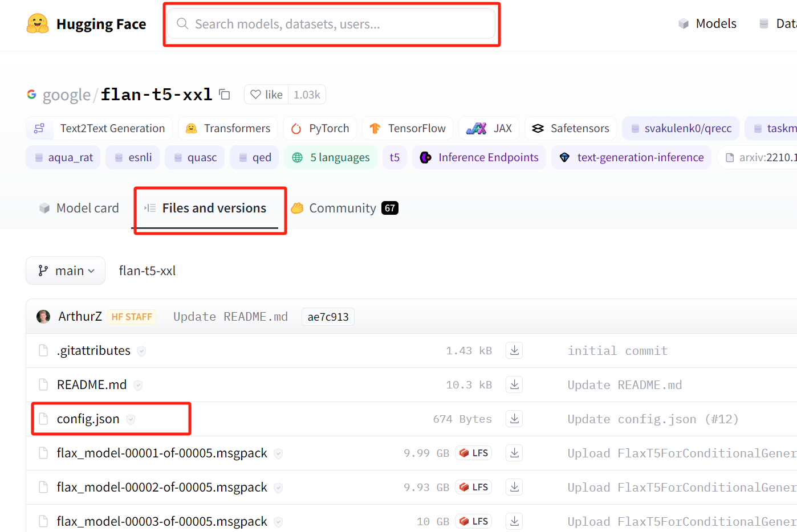797x532 pixels.
Task: Copy model name with the copy icon
Action: [225, 95]
